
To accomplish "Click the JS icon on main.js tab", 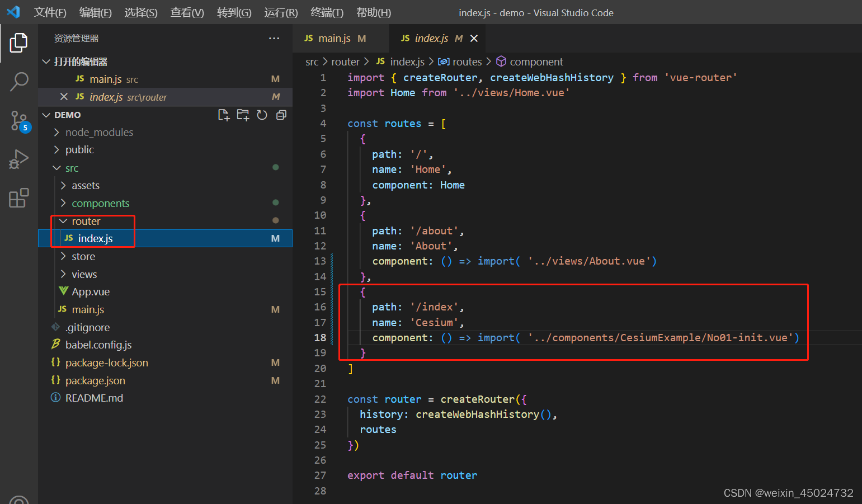I will click(309, 38).
